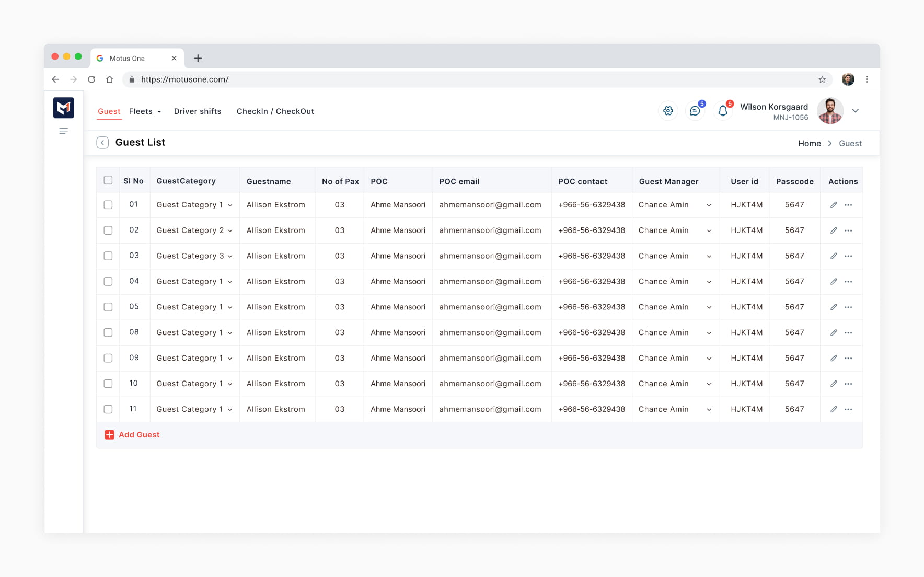Image resolution: width=924 pixels, height=577 pixels.
Task: Open the chat messages icon
Action: pos(695,111)
